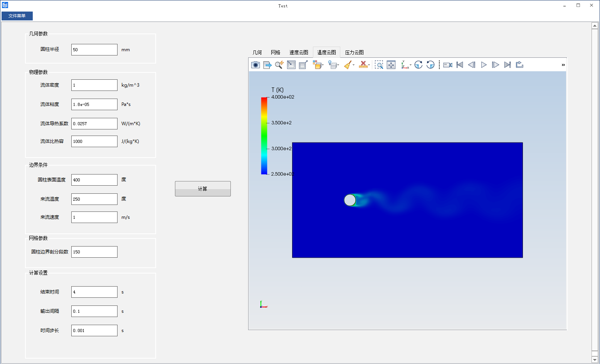Viewport: 600px width, 364px height.
Task: Click the restore view square icon
Action: pyautogui.click(x=291, y=65)
